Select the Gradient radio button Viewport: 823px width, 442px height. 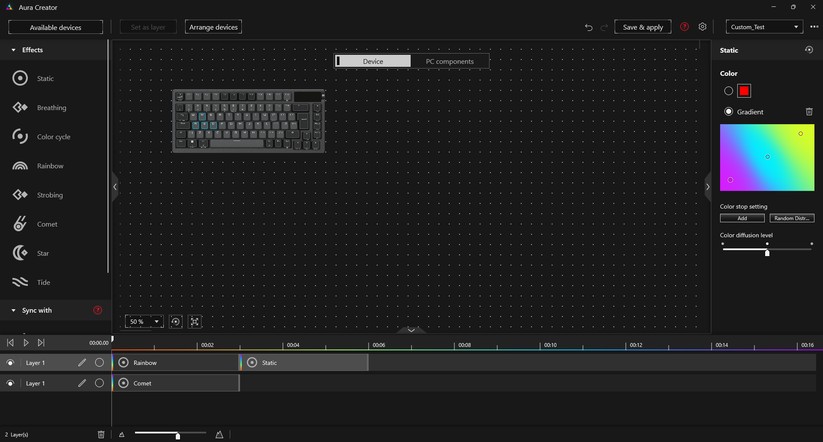coord(728,112)
